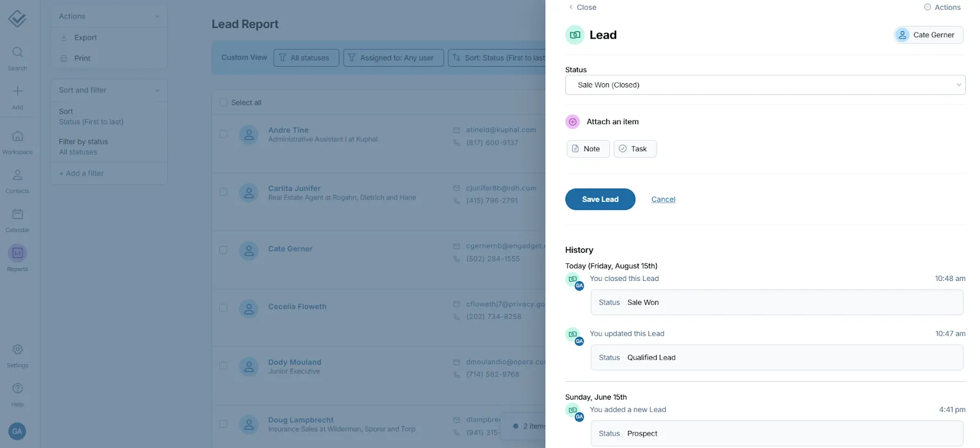The width and height of the screenshot is (980, 448).
Task: Click the Export download icon
Action: click(x=64, y=38)
